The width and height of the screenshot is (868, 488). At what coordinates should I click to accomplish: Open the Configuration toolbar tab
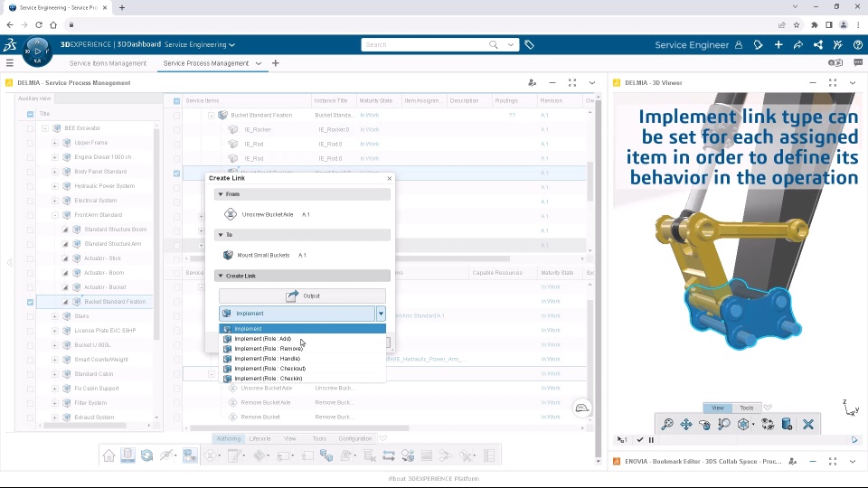point(354,439)
